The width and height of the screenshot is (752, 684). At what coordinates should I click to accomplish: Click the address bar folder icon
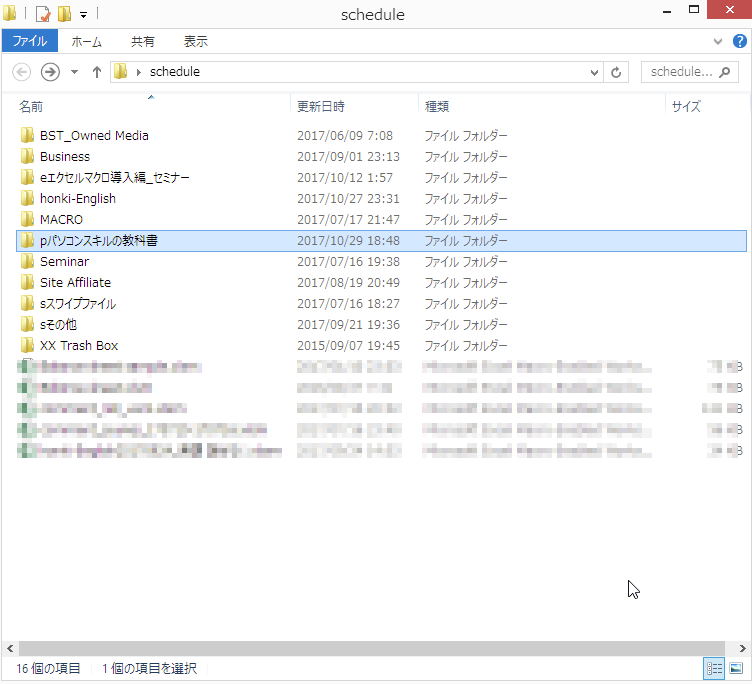click(x=120, y=72)
